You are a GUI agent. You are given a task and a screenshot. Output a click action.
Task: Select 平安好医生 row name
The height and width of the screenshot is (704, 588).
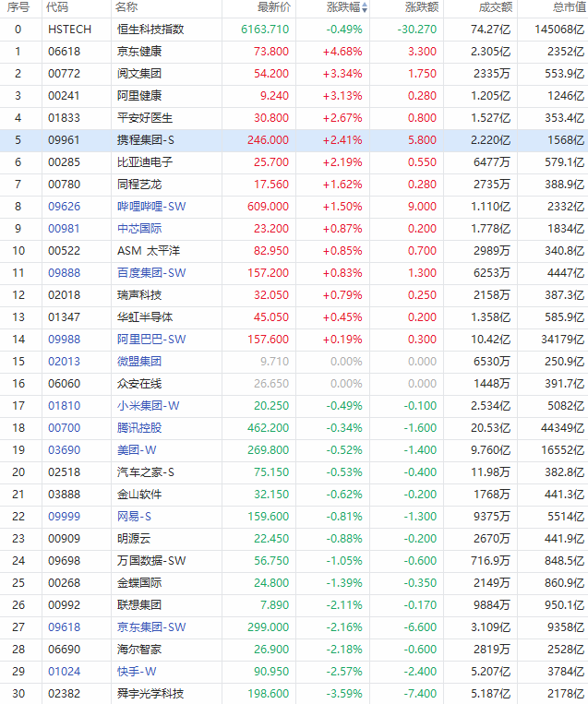(x=145, y=118)
